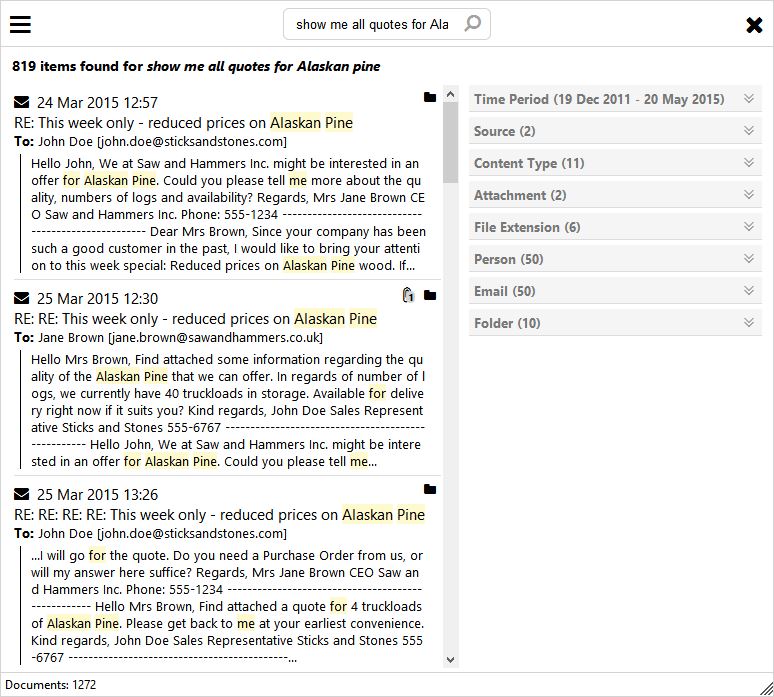
Task: Expand the File Extension (6) filter
Action: coord(615,227)
